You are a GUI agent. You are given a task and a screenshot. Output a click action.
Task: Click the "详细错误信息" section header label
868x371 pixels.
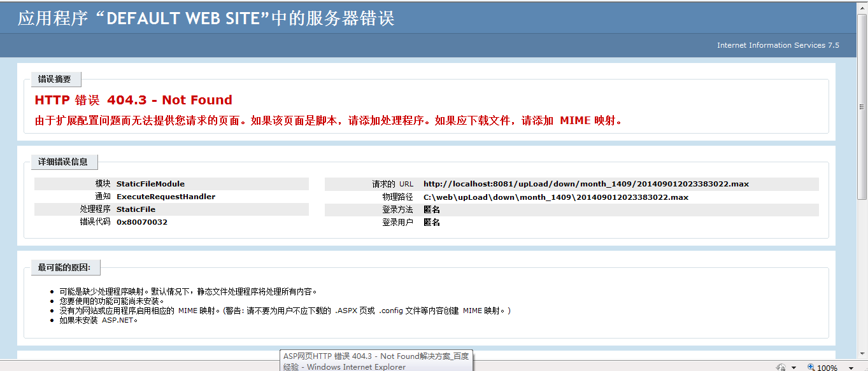(64, 162)
